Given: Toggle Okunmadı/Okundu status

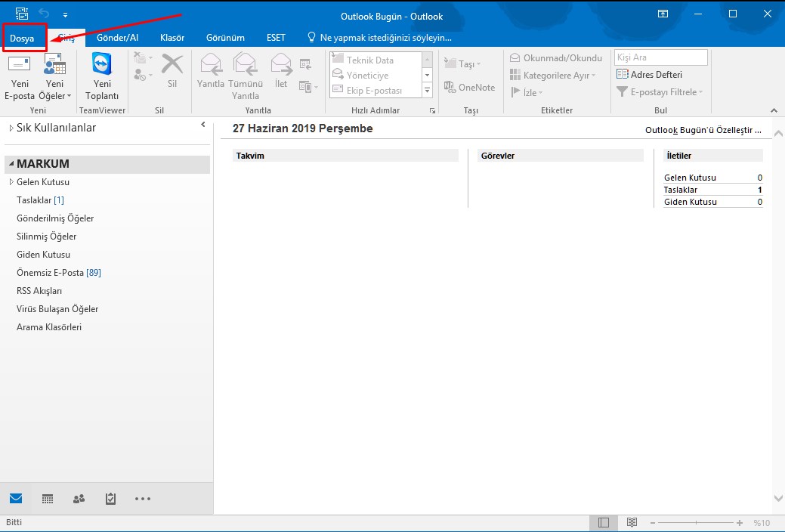Looking at the screenshot, I should (x=556, y=57).
